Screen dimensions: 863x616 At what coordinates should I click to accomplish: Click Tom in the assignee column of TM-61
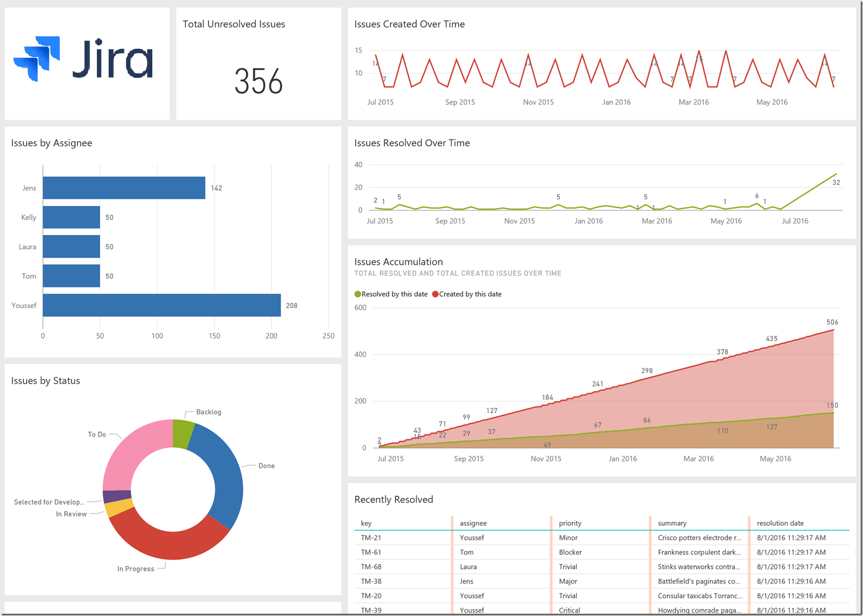coord(467,552)
